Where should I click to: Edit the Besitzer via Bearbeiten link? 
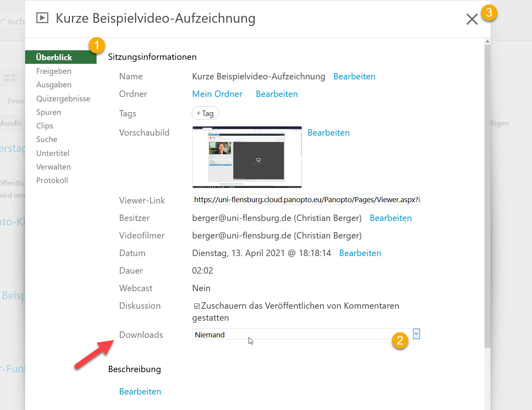pos(390,218)
